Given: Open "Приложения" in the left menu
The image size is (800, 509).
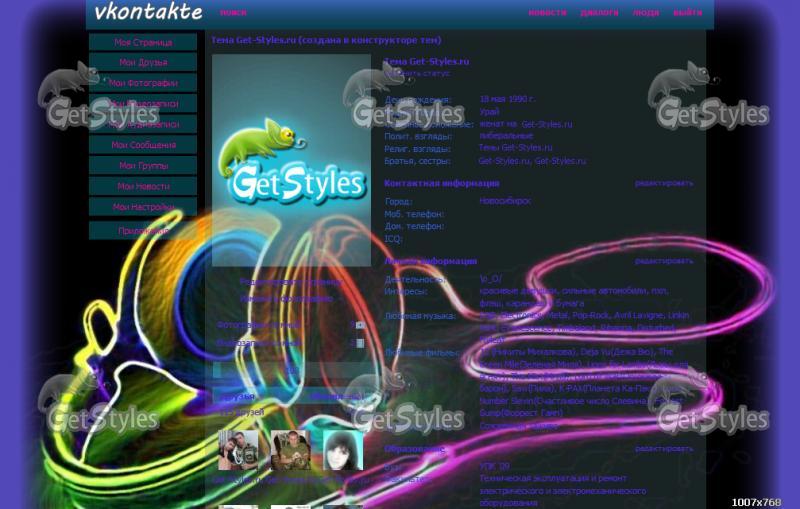Looking at the screenshot, I should tap(143, 231).
